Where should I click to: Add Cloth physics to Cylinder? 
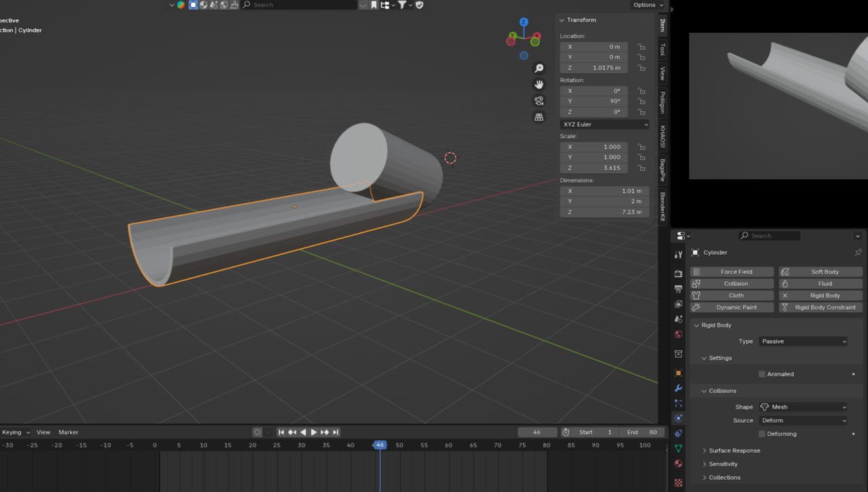point(732,295)
